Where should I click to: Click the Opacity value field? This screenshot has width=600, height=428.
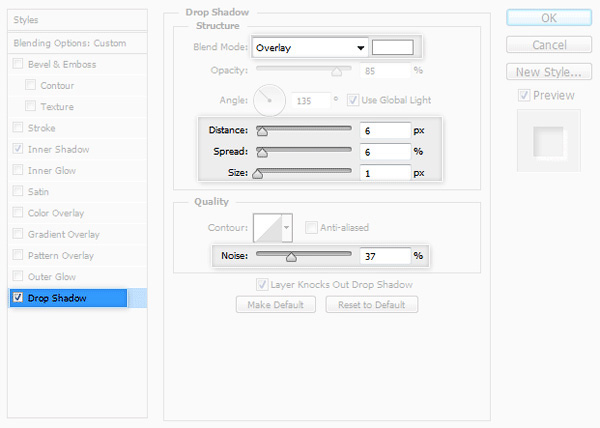385,71
